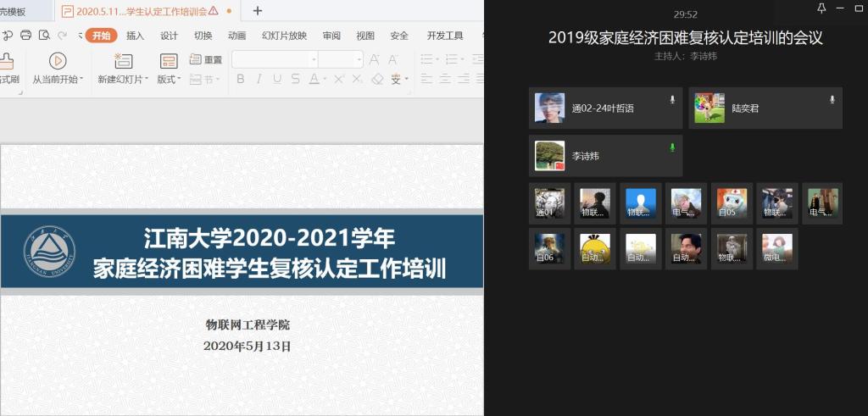Click the 重置 reset button

pyautogui.click(x=205, y=59)
